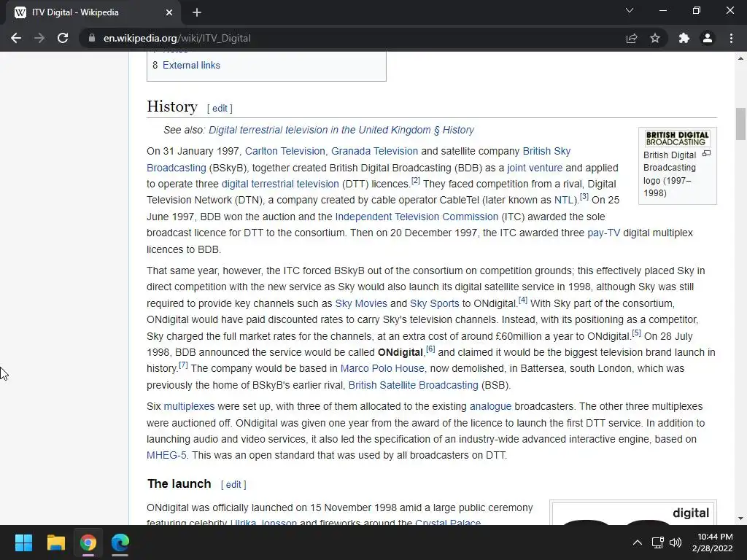The height and width of the screenshot is (560, 747).
Task: Click the page scrollbar thumb
Action: pos(740,124)
